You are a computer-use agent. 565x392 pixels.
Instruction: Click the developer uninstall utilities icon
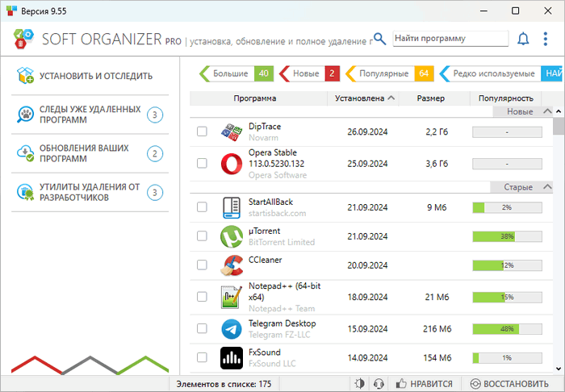click(25, 192)
